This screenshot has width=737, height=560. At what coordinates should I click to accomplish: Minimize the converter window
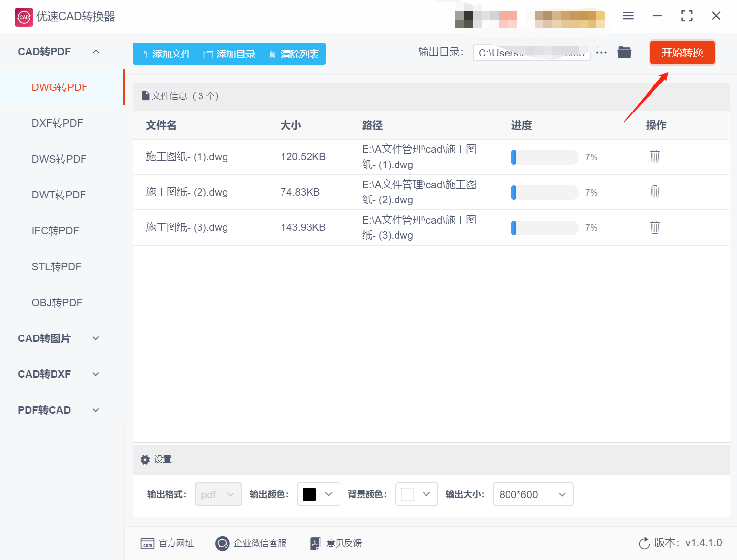(x=657, y=16)
